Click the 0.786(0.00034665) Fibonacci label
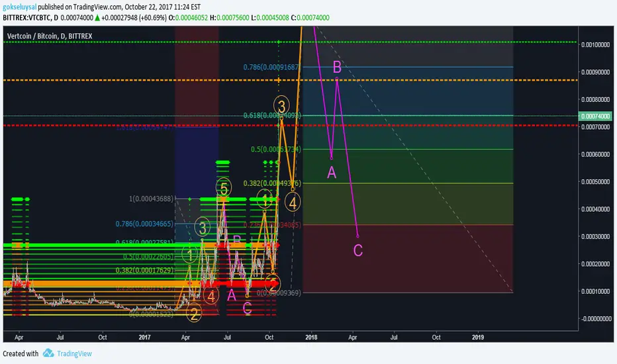 (144, 224)
